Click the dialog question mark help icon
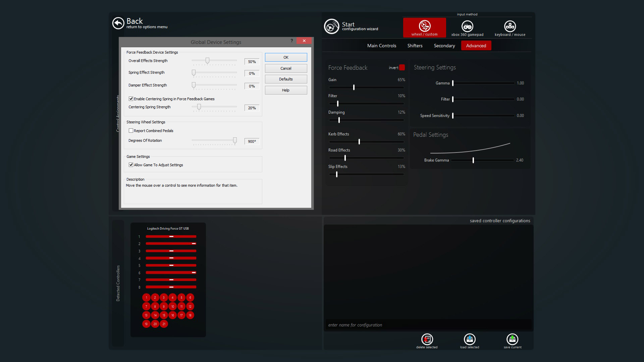Screen dimensions: 644x362 [x=291, y=41]
